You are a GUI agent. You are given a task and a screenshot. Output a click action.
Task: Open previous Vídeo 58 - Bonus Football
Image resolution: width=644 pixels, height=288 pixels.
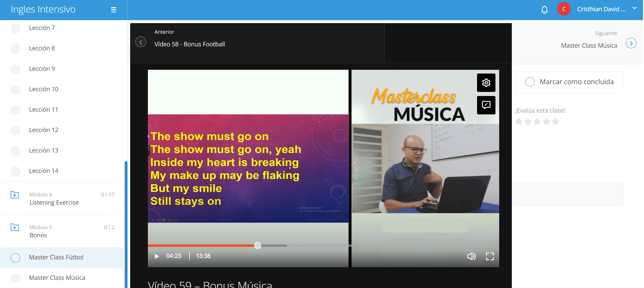(190, 44)
